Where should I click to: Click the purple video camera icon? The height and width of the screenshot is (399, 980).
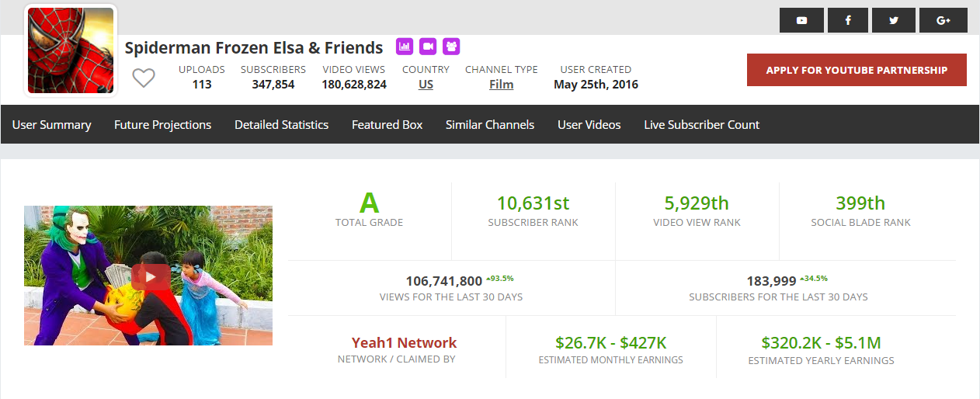pyautogui.click(x=428, y=47)
